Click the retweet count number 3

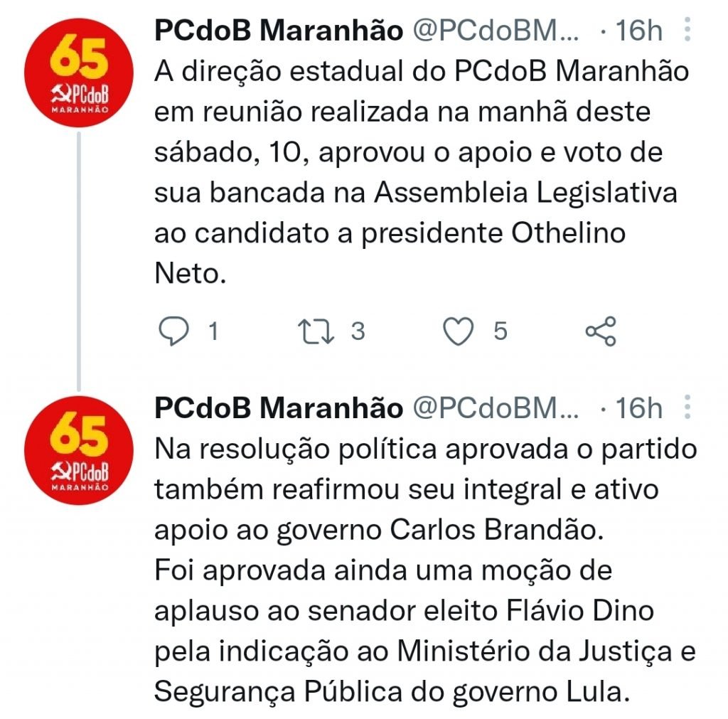(x=358, y=331)
